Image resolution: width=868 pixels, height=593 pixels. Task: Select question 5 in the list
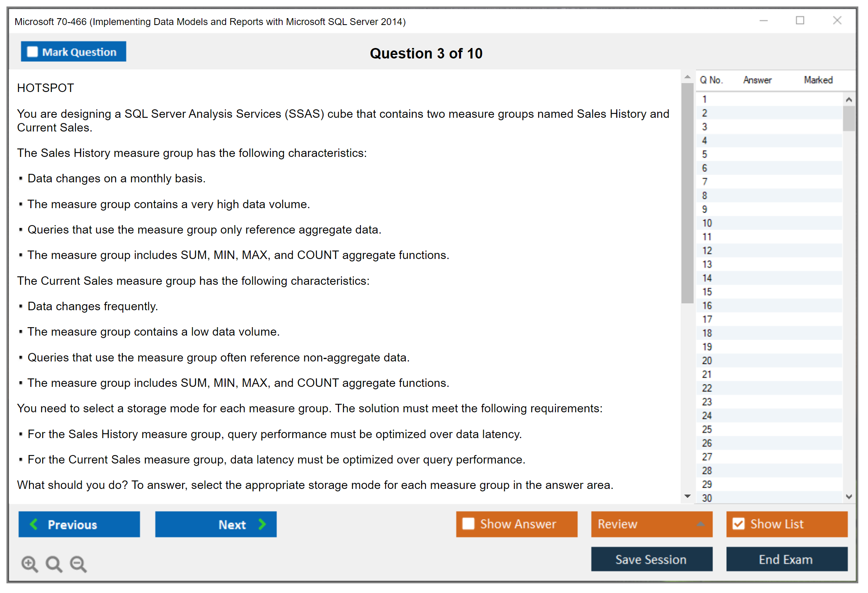pyautogui.click(x=704, y=154)
